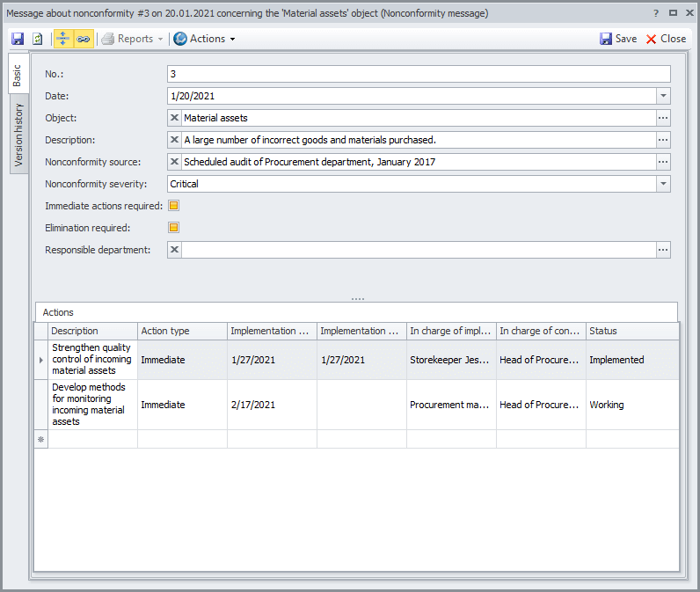
Task: Click Immediate action type in first row
Action: point(182,360)
